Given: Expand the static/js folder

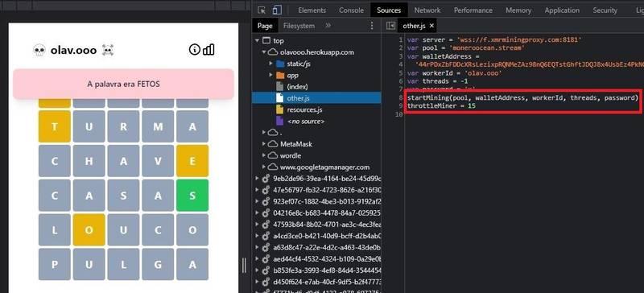Looking at the screenshot, I should 270,64.
